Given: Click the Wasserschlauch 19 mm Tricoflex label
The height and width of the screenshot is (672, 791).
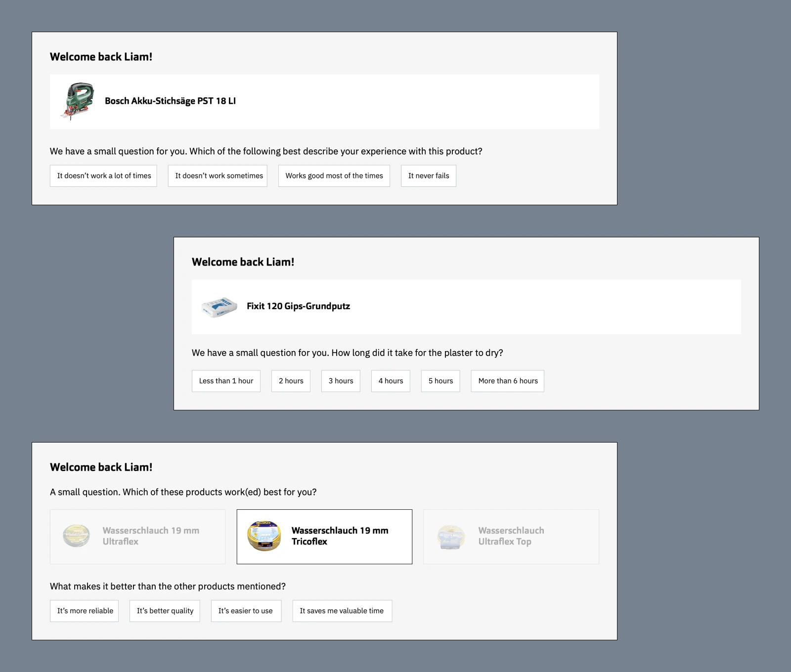Looking at the screenshot, I should tap(340, 536).
